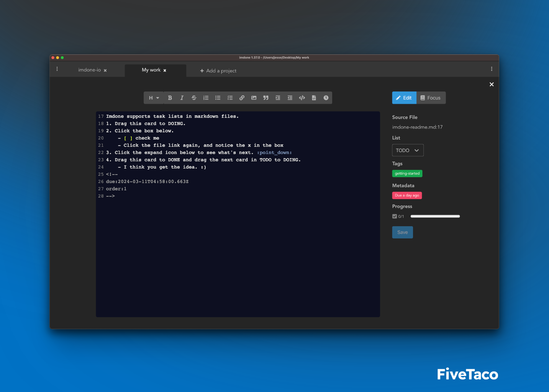Insert a task checklist

tap(230, 98)
